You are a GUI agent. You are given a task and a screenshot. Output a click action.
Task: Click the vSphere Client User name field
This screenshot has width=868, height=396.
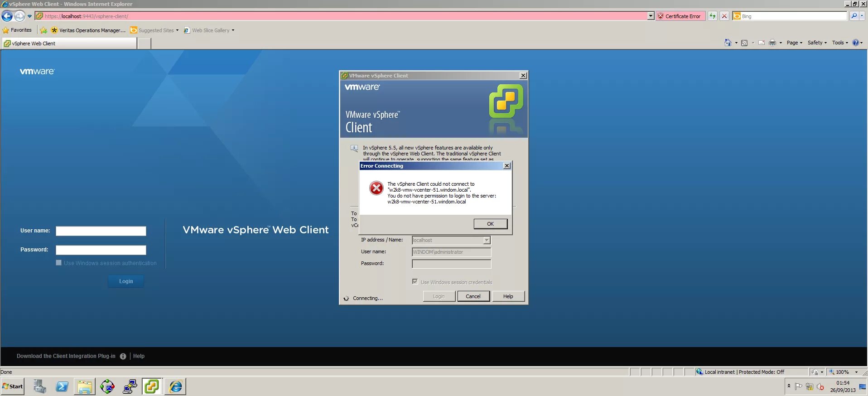[451, 252]
